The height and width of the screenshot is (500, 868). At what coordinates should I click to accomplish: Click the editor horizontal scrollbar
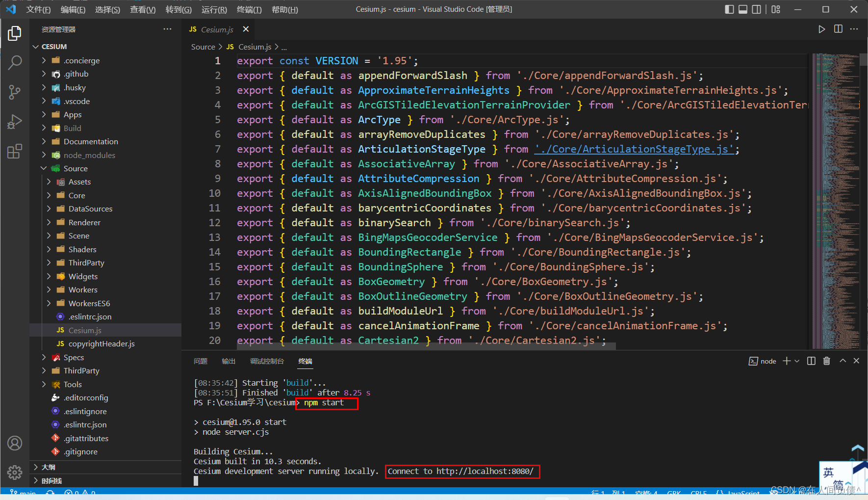pos(426,346)
